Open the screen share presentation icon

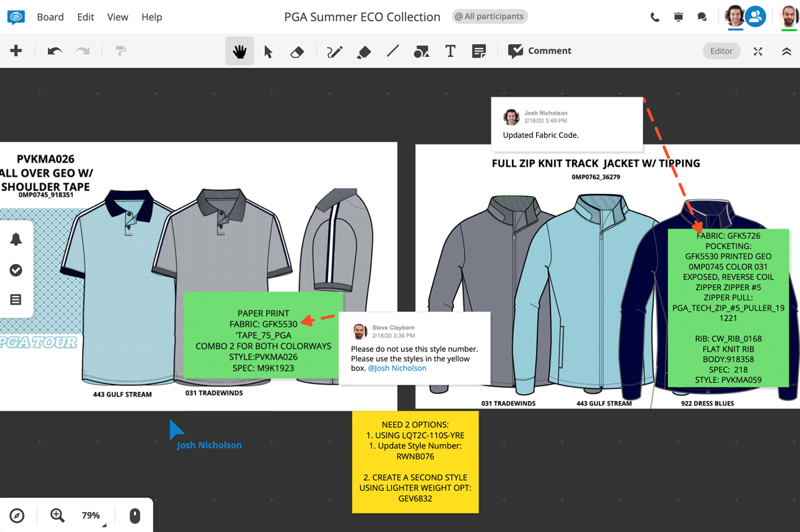679,17
